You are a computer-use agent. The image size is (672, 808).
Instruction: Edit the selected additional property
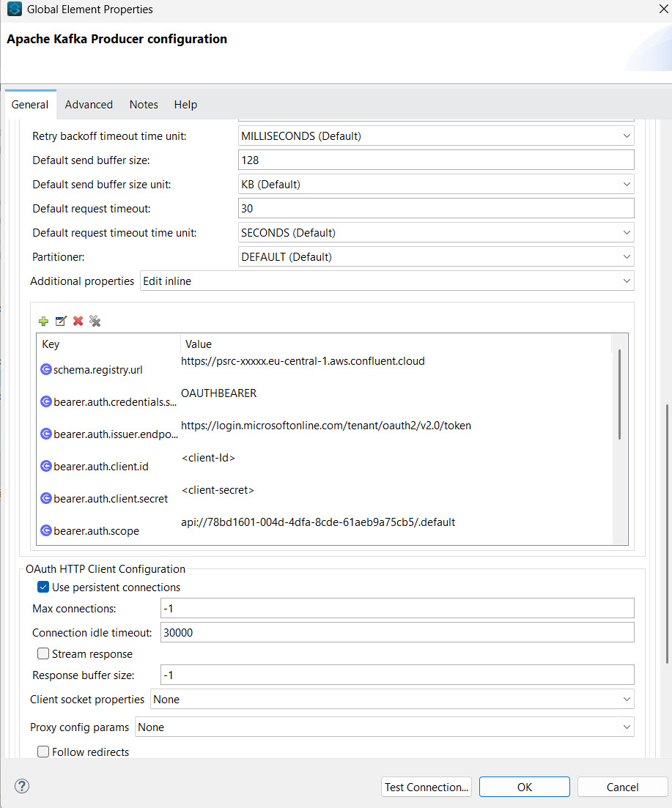[61, 321]
